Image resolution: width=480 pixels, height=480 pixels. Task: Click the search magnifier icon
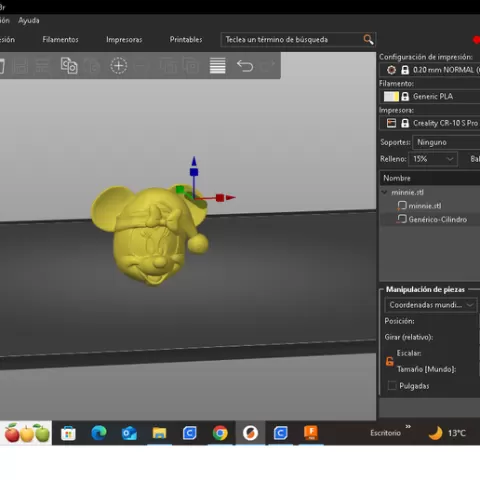point(368,39)
